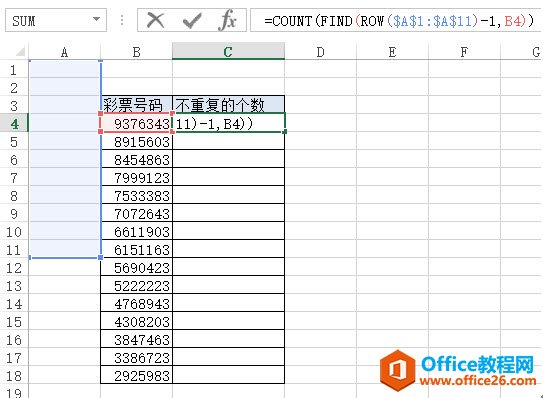Viewport: 543px width, 398px height.
Task: Select column E header
Action: (x=392, y=52)
